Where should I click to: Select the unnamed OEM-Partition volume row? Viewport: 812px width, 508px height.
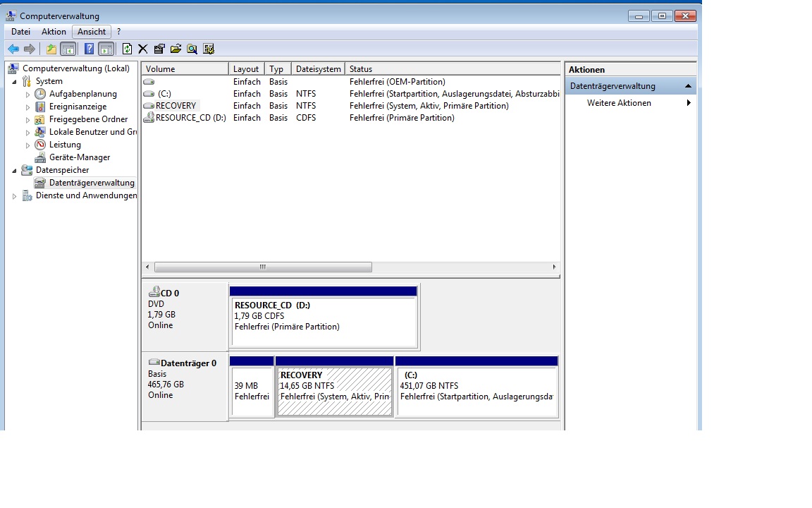[350, 82]
